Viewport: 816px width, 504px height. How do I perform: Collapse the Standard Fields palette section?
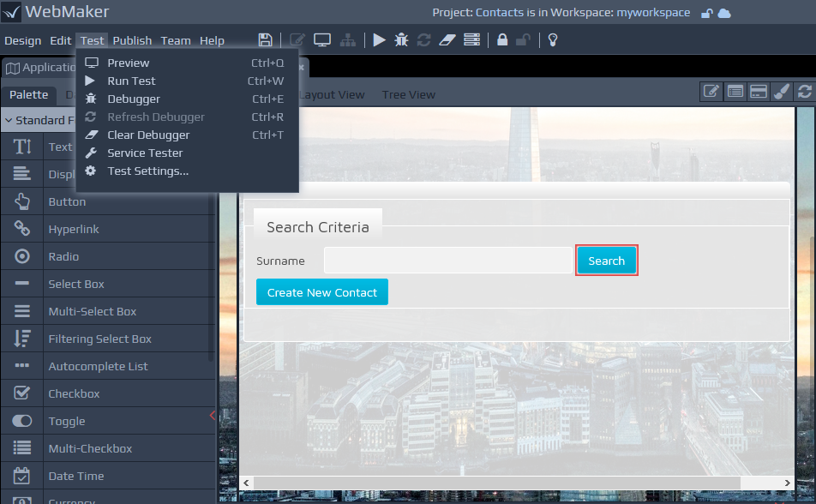39,120
